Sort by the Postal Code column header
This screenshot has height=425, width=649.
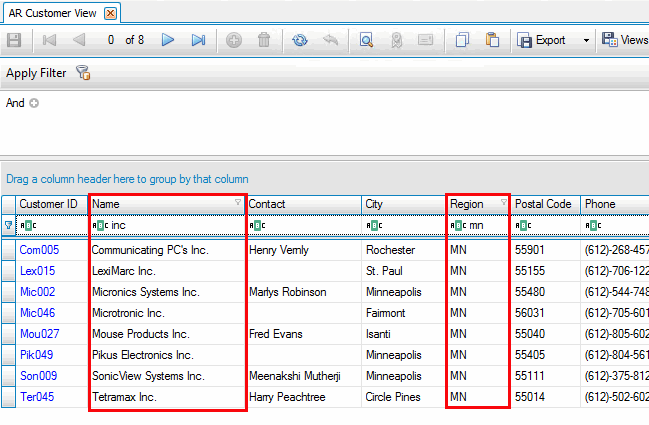click(x=543, y=204)
